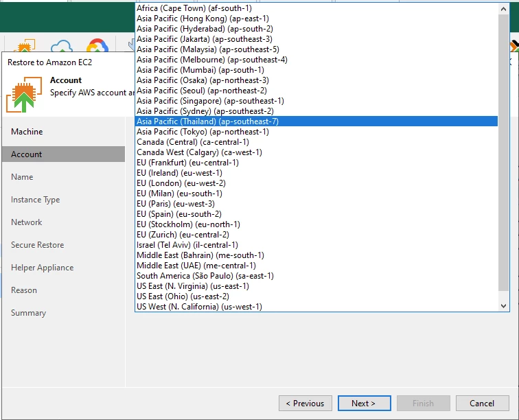Pick South America (São Paulo) sa-east-1
This screenshot has height=420, width=519.
click(x=316, y=276)
